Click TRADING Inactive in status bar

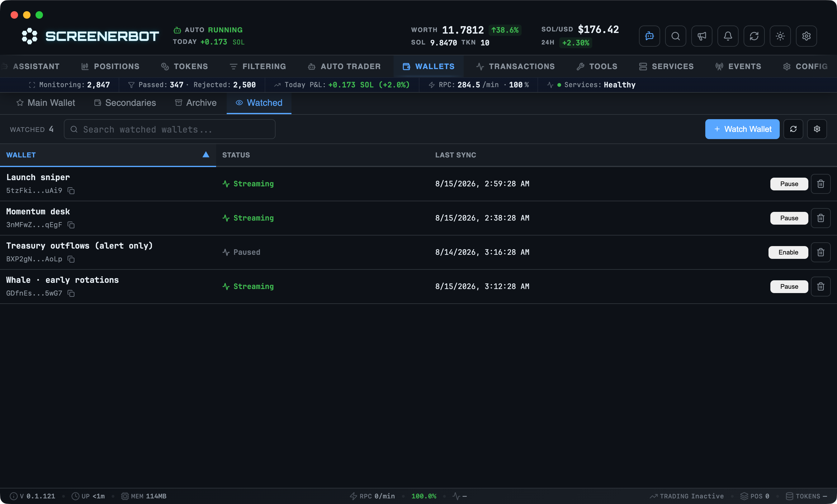coord(687,496)
